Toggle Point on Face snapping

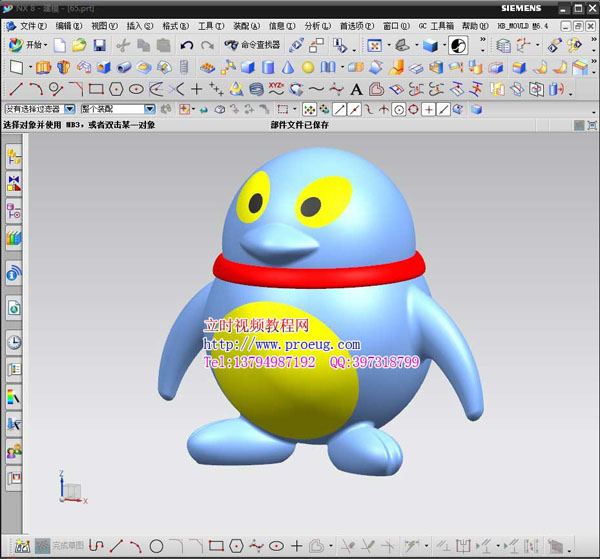[x=458, y=110]
